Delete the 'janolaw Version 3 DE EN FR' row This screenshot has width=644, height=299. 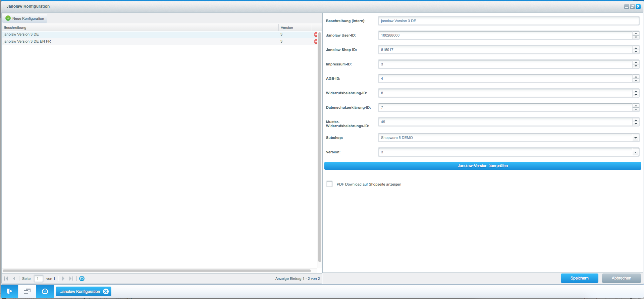(316, 42)
